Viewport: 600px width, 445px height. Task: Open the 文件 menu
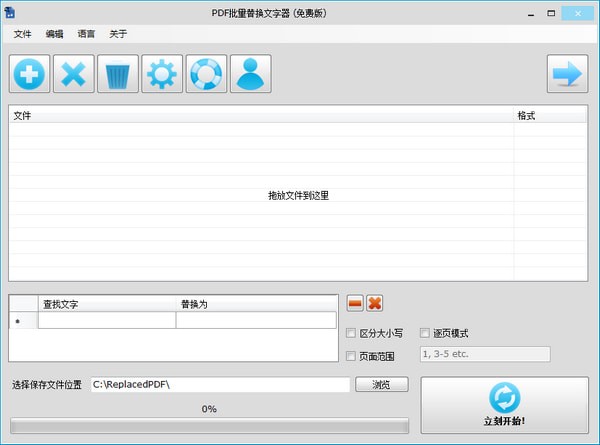23,34
